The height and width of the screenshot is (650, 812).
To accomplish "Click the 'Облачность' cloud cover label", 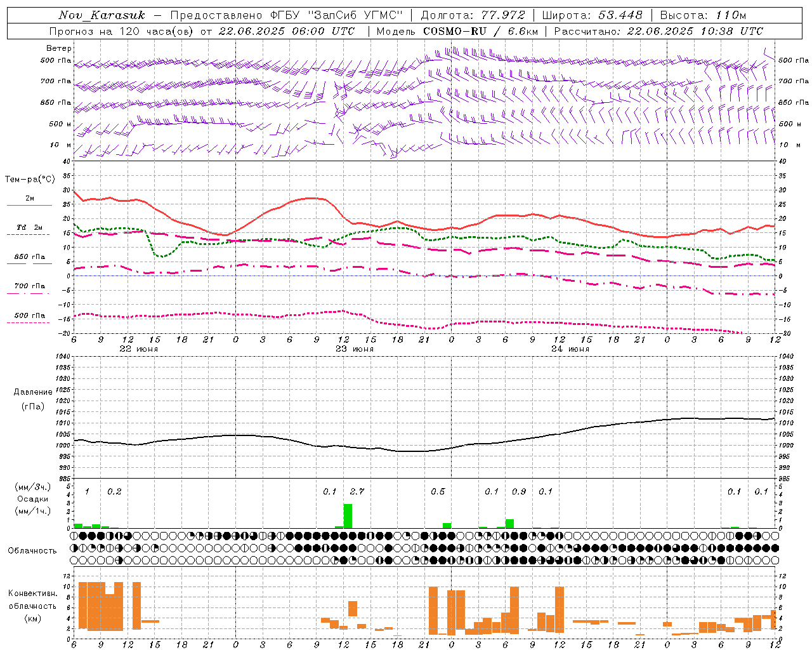I will [x=32, y=551].
